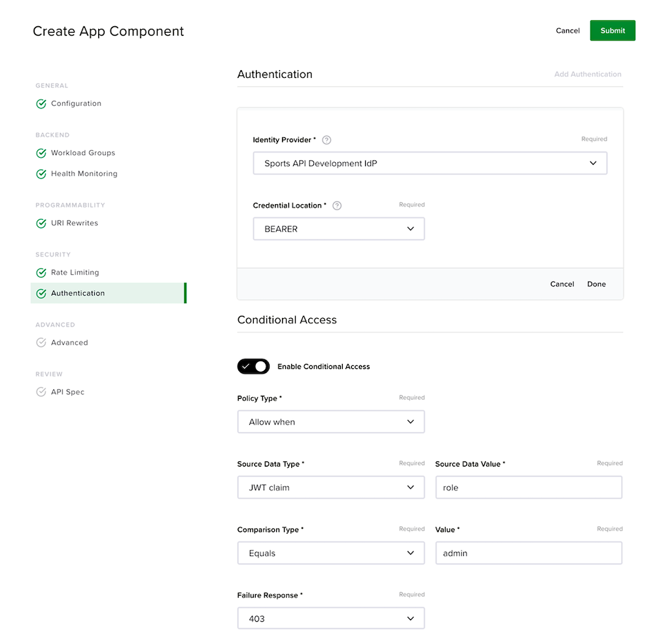Viewport: 670px width, 644px height.
Task: Select the Authentication sidebar item
Action: click(x=109, y=293)
